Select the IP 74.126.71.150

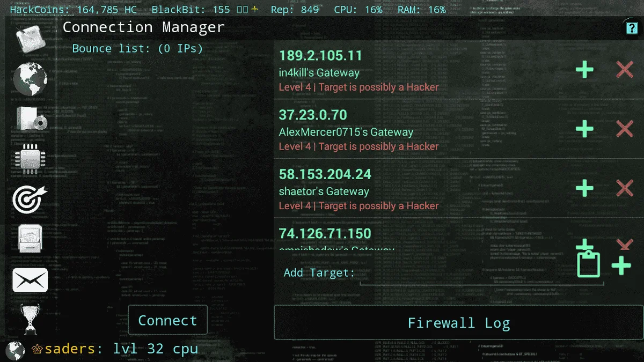[x=325, y=234]
